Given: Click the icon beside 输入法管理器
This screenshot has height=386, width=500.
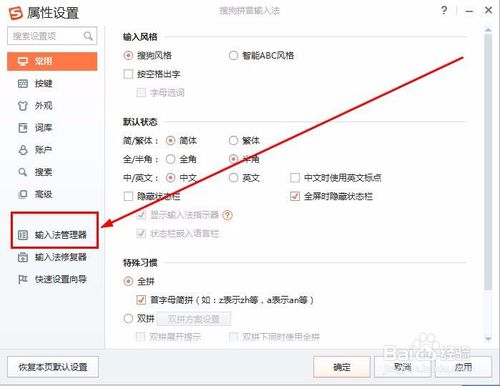Looking at the screenshot, I should [23, 235].
